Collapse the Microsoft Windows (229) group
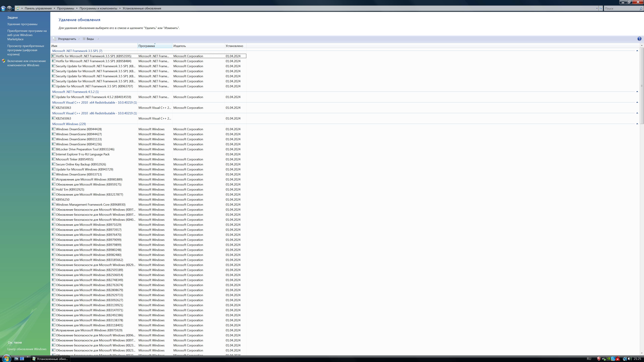This screenshot has height=362, width=644. tap(637, 124)
